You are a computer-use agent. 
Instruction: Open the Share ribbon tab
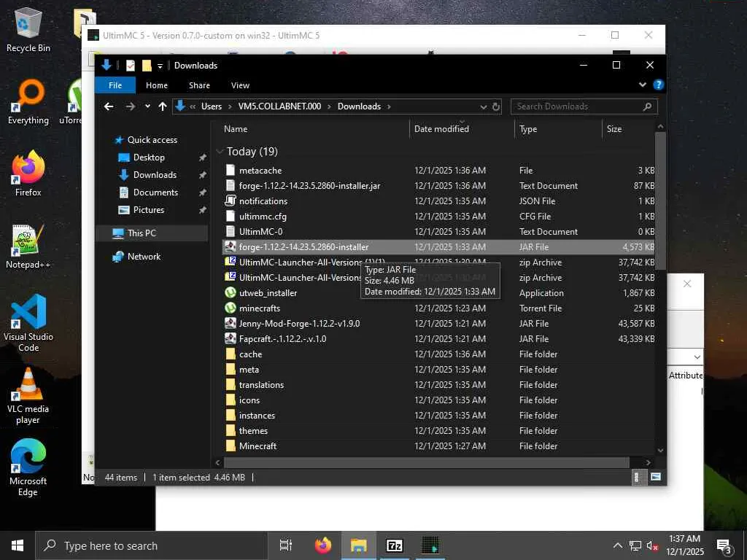(x=199, y=85)
